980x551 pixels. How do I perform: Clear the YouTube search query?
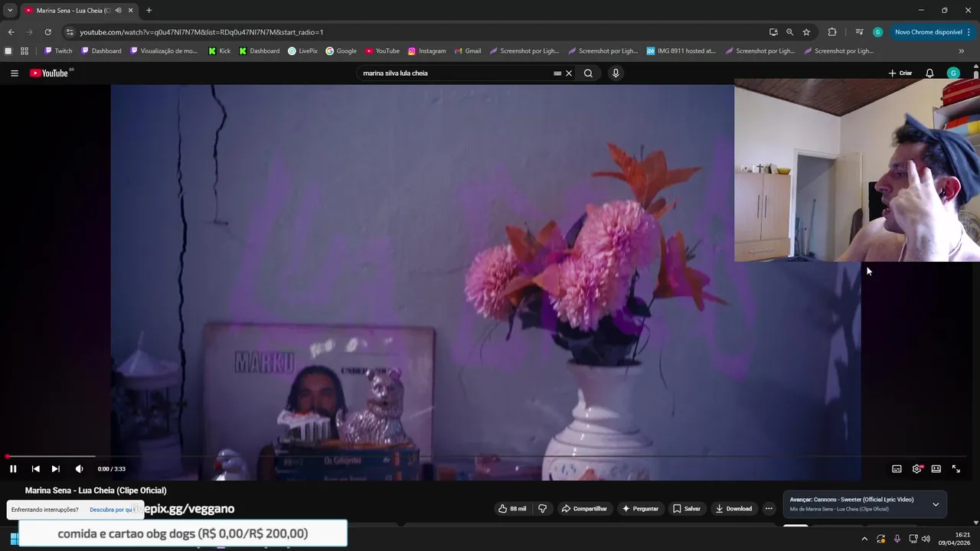[x=569, y=73]
